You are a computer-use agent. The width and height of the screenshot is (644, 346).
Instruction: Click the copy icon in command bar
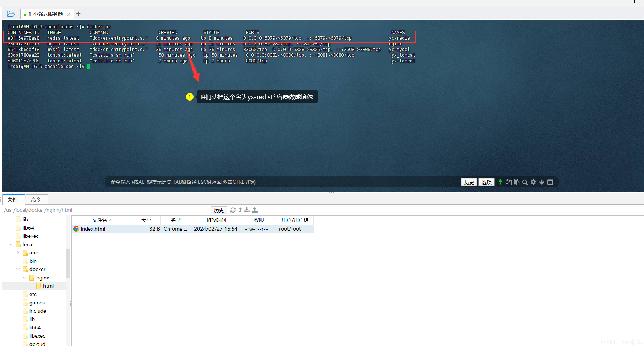click(509, 182)
